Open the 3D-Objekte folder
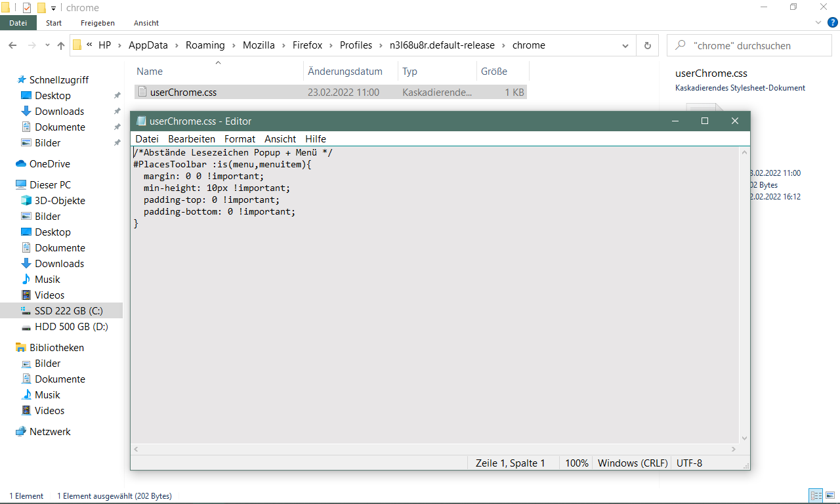The width and height of the screenshot is (840, 504). tap(60, 201)
